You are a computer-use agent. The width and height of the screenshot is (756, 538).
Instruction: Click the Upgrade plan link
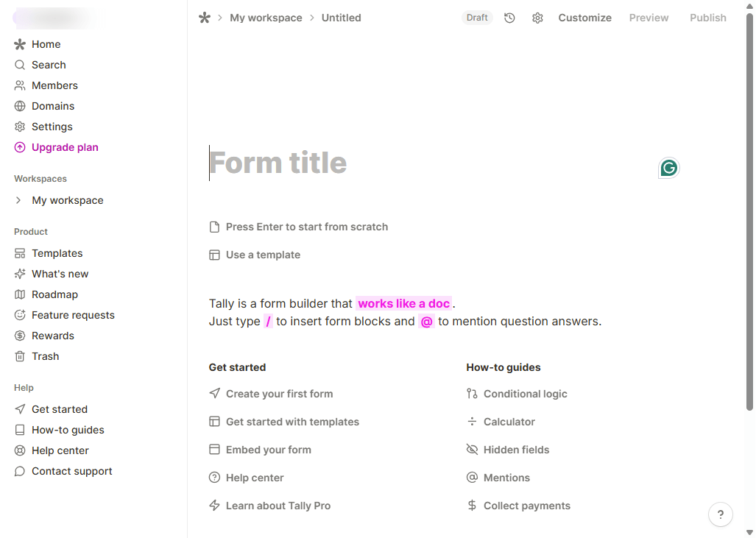65,147
